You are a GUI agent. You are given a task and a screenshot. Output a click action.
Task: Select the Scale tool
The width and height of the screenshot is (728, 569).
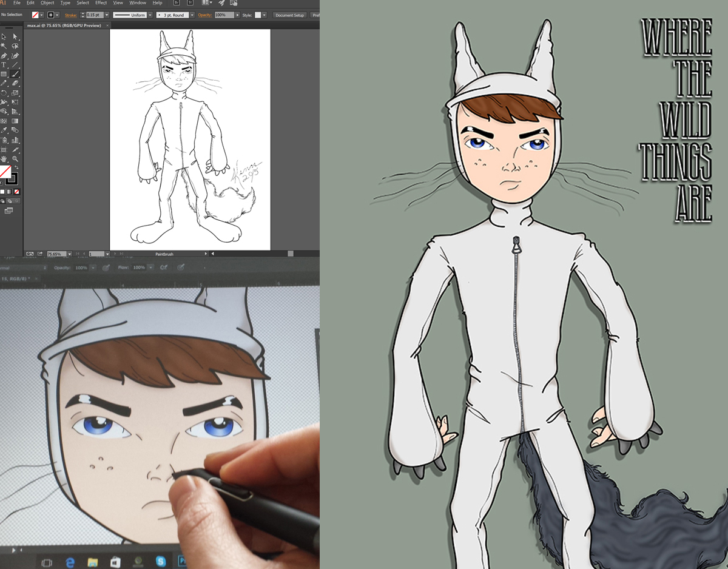click(15, 92)
